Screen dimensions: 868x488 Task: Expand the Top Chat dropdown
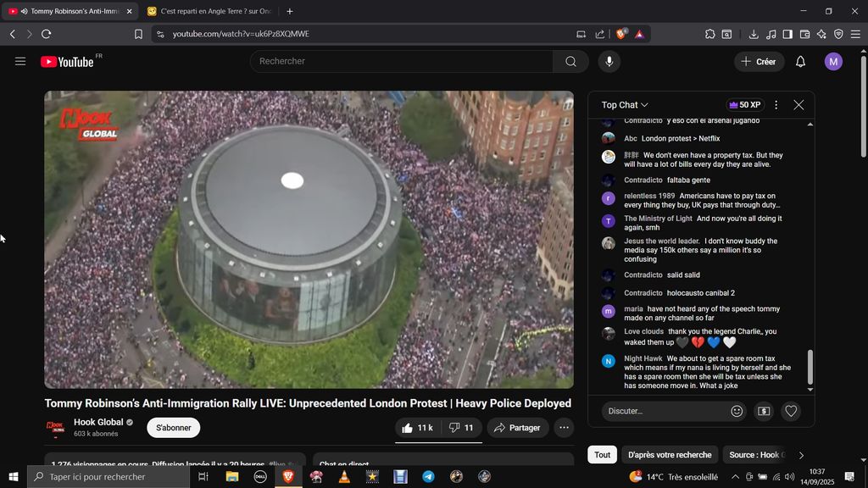point(625,104)
